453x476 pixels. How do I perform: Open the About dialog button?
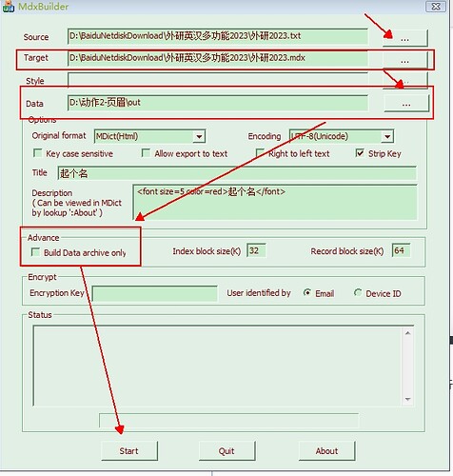point(326,450)
